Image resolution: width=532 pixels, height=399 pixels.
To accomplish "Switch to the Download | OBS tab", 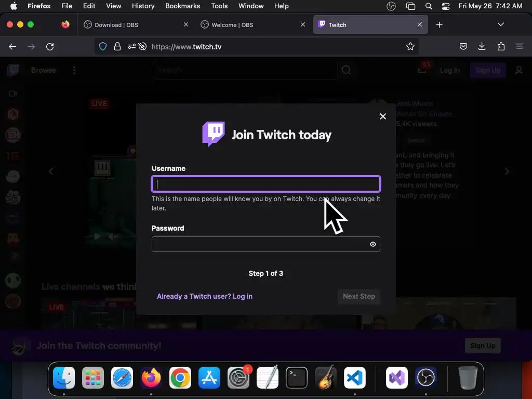I will (x=136, y=25).
